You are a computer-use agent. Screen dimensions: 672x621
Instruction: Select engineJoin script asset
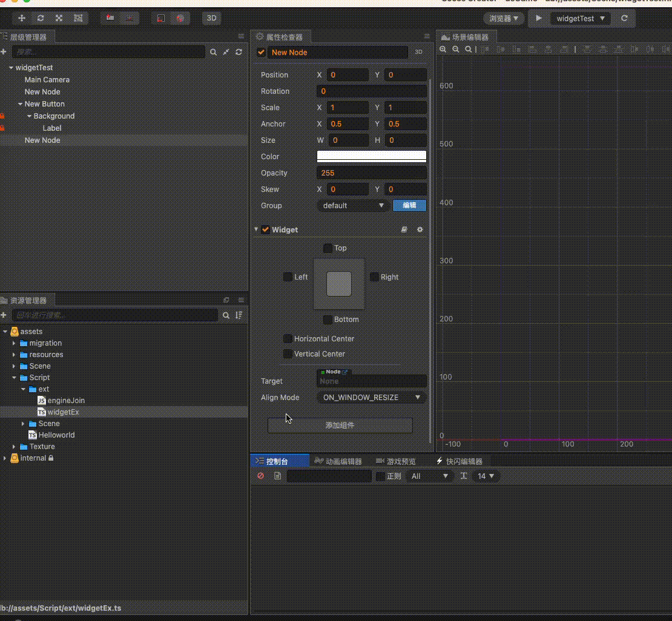pos(66,401)
